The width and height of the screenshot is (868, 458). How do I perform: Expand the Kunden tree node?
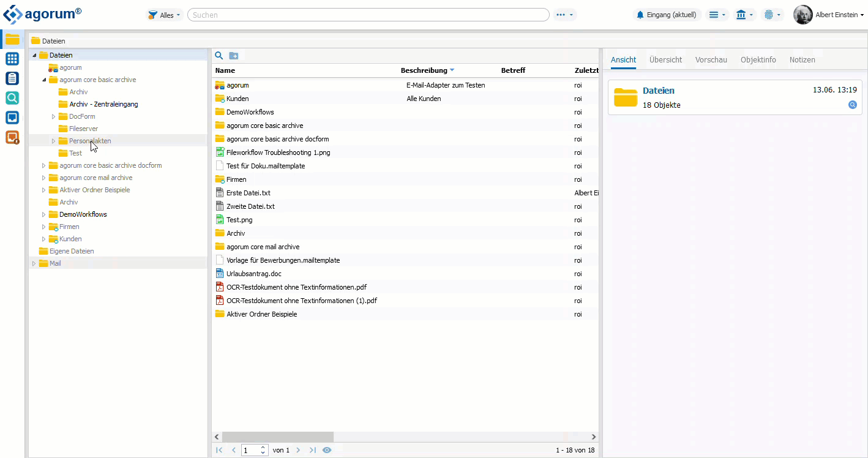coord(43,239)
